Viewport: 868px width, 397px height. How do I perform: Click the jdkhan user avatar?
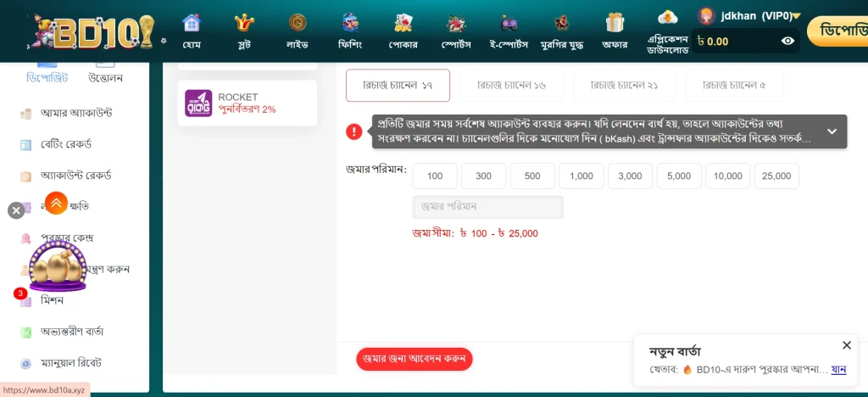[706, 16]
